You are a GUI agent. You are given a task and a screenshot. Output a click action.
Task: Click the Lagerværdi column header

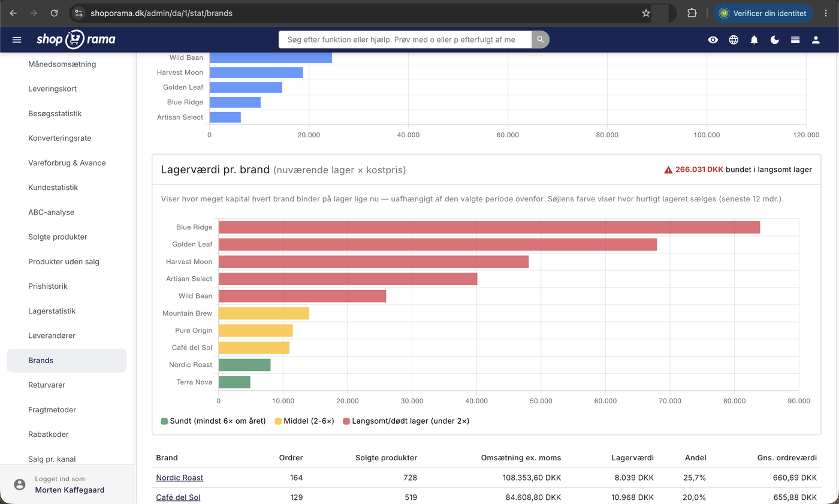[x=632, y=458]
